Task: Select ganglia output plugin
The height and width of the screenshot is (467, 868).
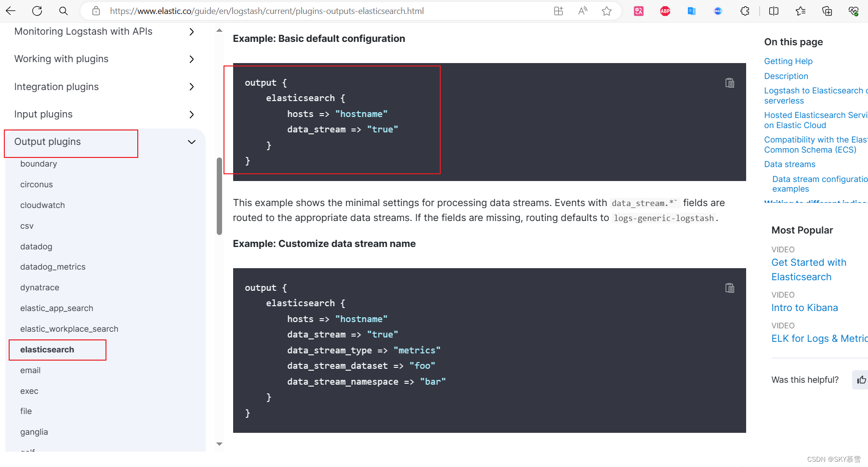Action: (34, 432)
